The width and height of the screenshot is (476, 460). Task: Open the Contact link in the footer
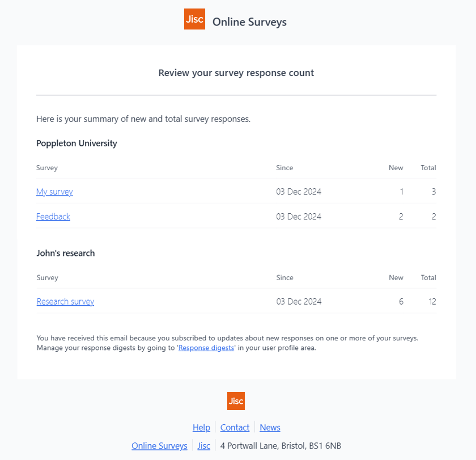235,428
